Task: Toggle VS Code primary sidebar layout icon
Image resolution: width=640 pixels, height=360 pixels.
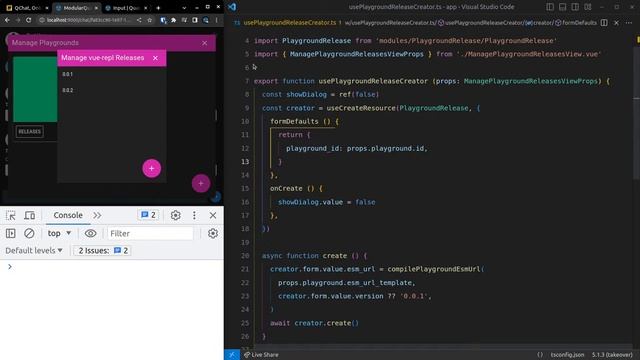Action: 550,7
